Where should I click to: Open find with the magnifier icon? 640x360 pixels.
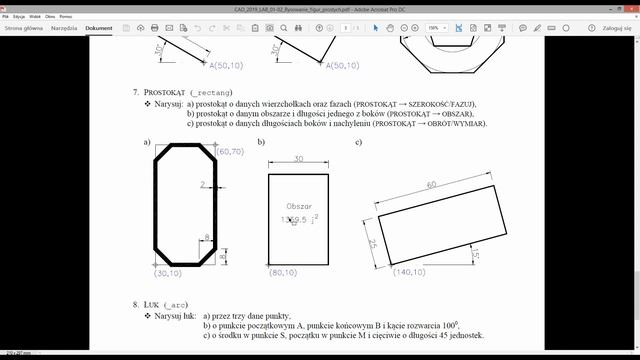pyautogui.click(x=284, y=28)
